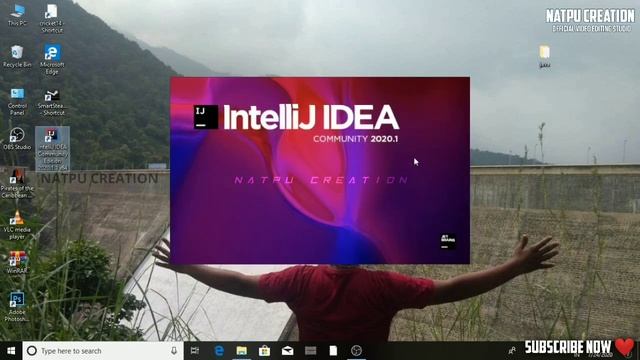This screenshot has height=360, width=640.
Task: Open Task View on taskbar
Action: (195, 351)
